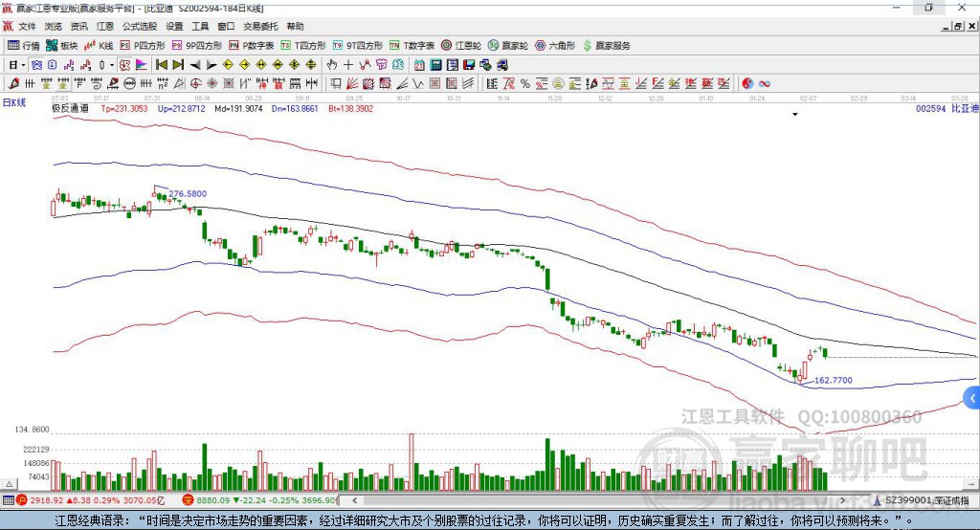Select the circled target cycle tool
Screen dimensions: 980x530
point(195,84)
